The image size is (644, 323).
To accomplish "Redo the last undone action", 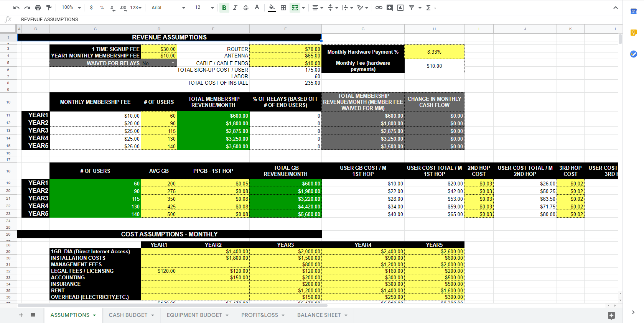I will click(27, 8).
